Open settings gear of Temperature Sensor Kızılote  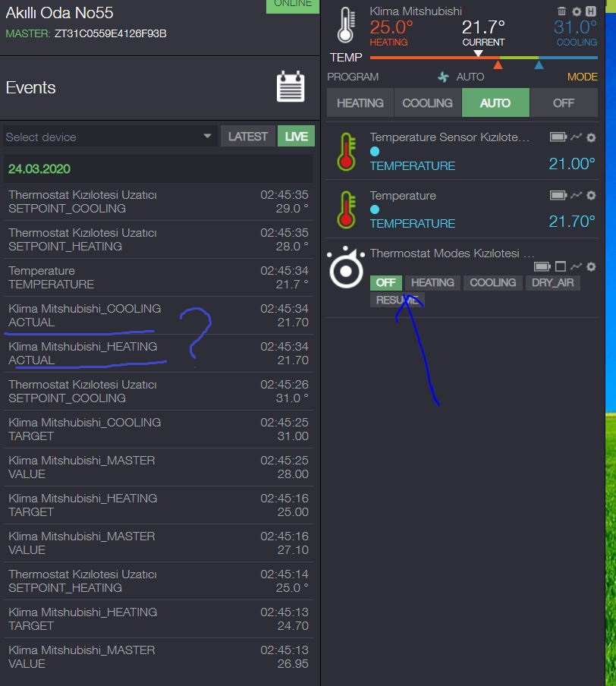click(591, 138)
